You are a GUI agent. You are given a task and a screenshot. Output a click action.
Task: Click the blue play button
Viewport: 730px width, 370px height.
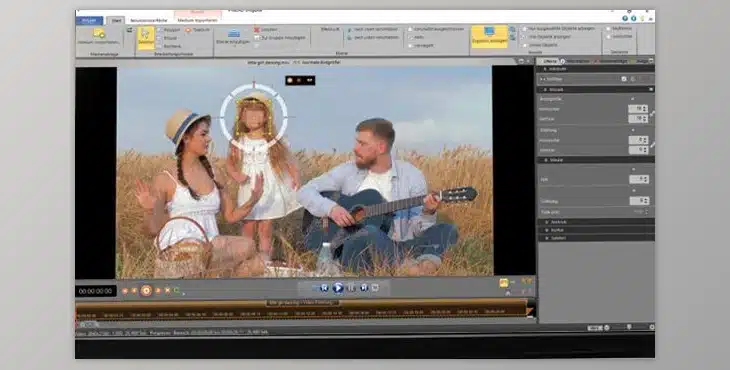338,288
